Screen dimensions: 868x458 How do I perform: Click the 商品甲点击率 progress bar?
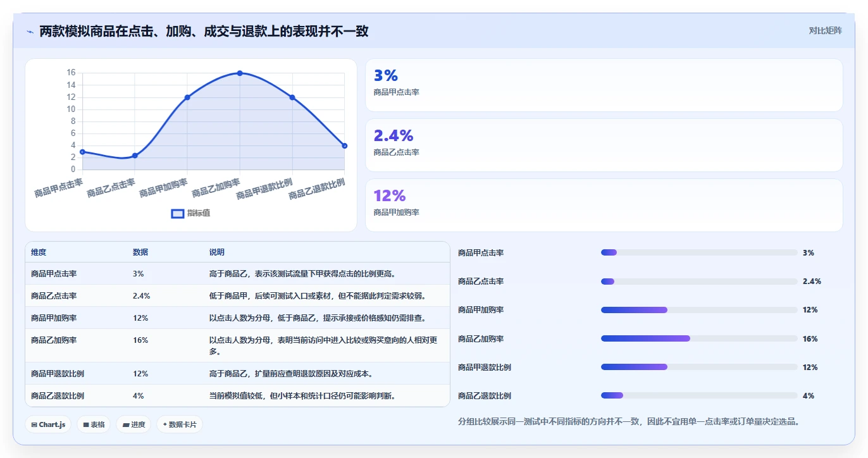point(699,252)
